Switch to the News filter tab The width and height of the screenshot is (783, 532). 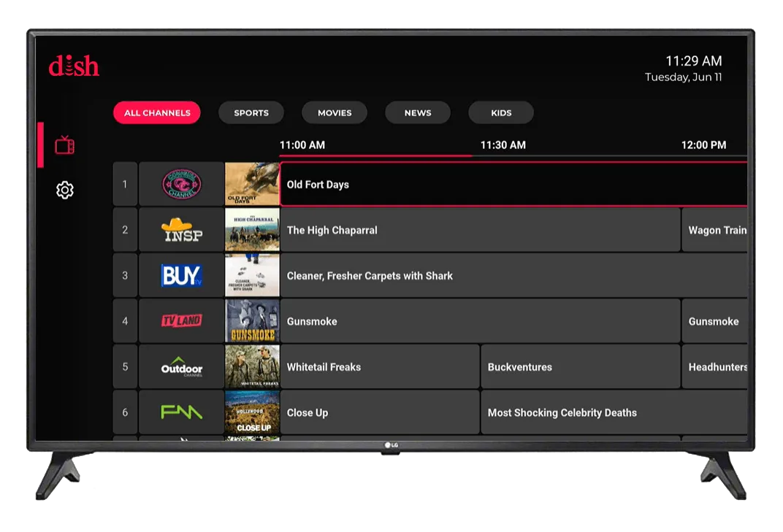point(418,113)
